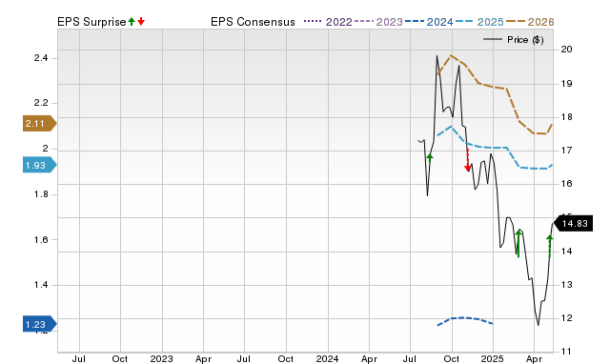Click the 20 right price axis label

click(x=566, y=50)
